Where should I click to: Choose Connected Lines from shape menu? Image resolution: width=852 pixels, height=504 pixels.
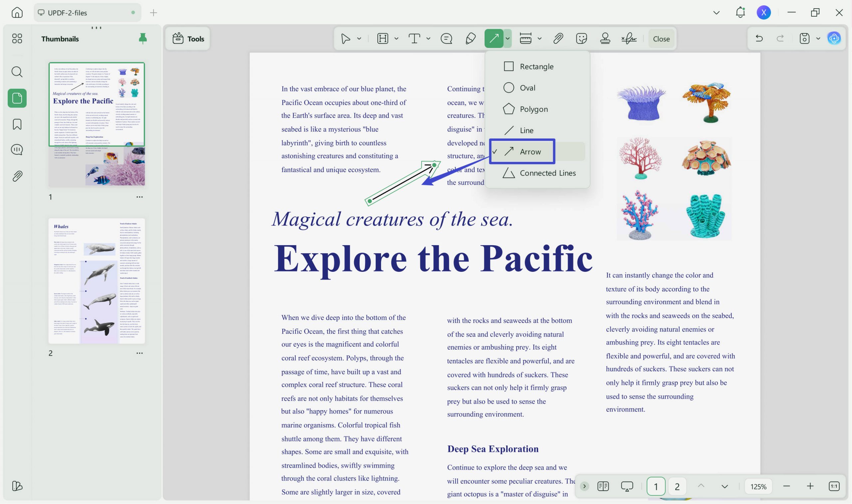click(537, 173)
